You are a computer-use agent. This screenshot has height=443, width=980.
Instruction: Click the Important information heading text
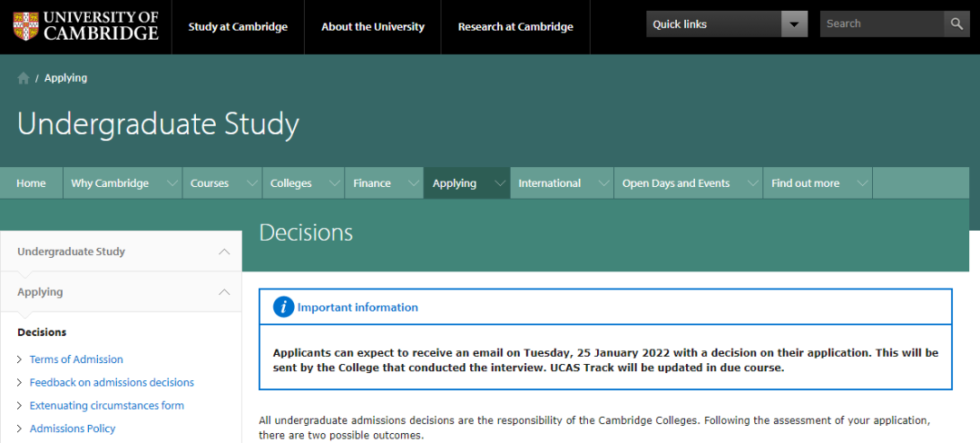pyautogui.click(x=358, y=308)
